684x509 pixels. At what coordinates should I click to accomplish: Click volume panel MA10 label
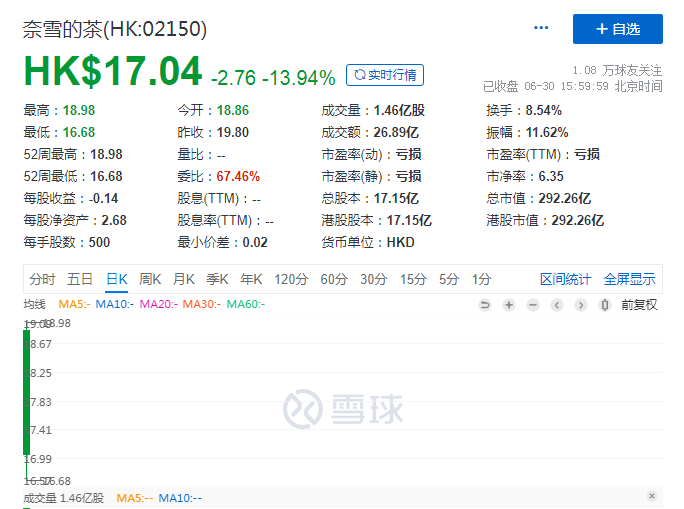pyautogui.click(x=180, y=498)
